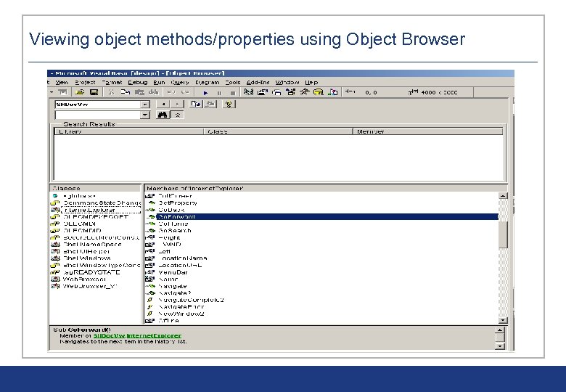Open the Properties Window toolbar icon
The height and width of the screenshot is (392, 566).
pos(263,92)
